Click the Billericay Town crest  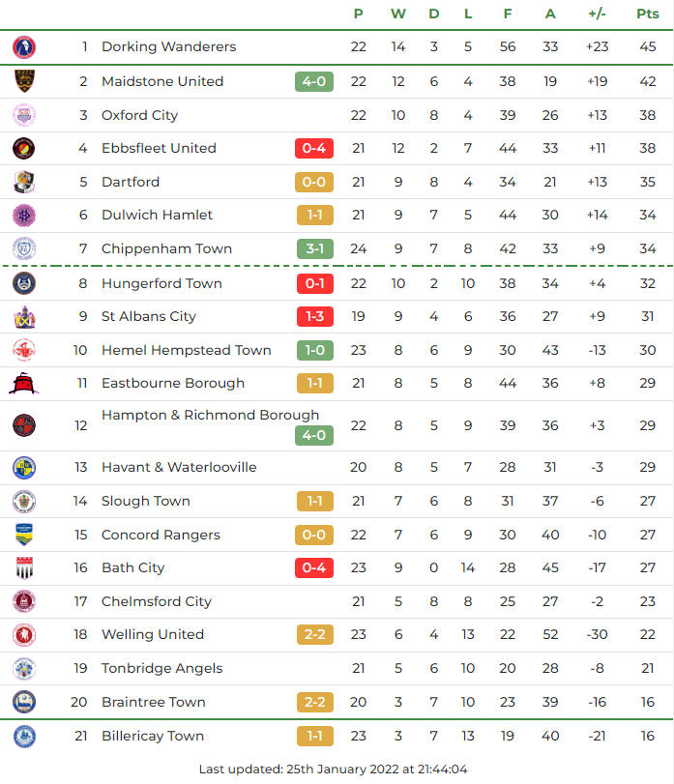click(24, 736)
